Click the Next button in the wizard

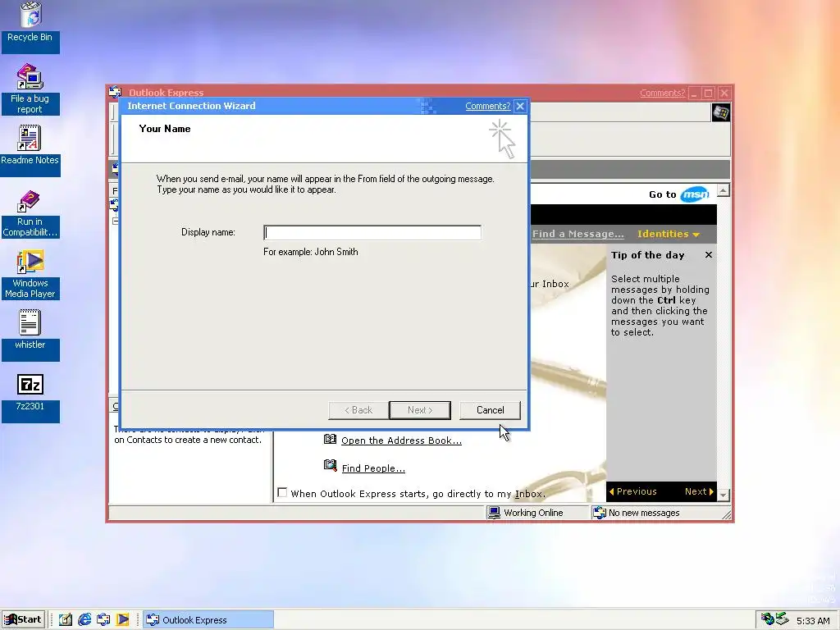pyautogui.click(x=420, y=410)
